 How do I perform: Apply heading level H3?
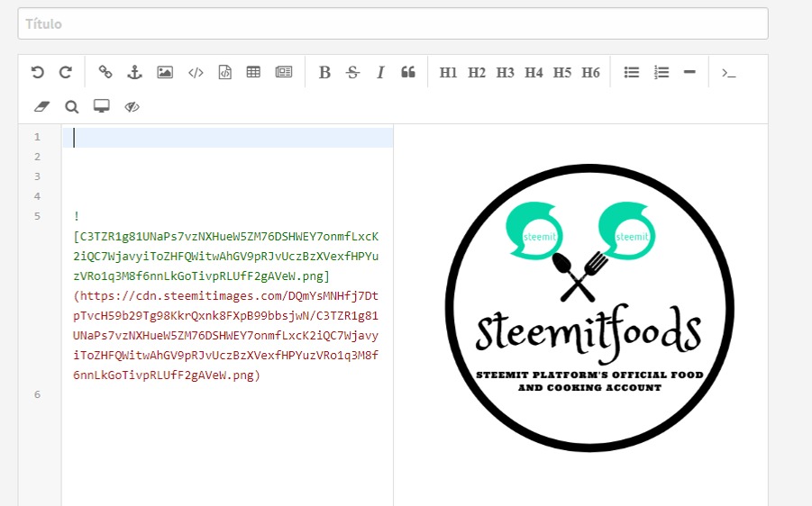pos(505,72)
